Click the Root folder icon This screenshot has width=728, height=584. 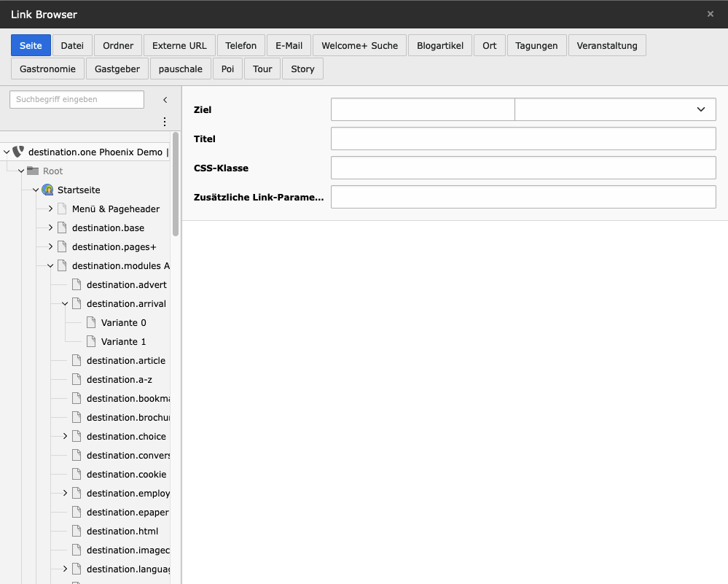tap(33, 171)
